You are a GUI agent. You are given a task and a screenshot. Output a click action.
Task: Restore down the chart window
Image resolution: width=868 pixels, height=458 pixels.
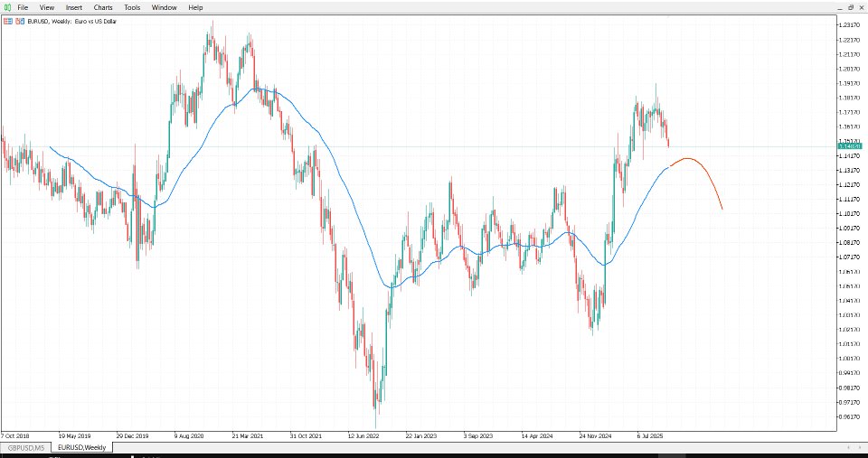(x=852, y=7)
